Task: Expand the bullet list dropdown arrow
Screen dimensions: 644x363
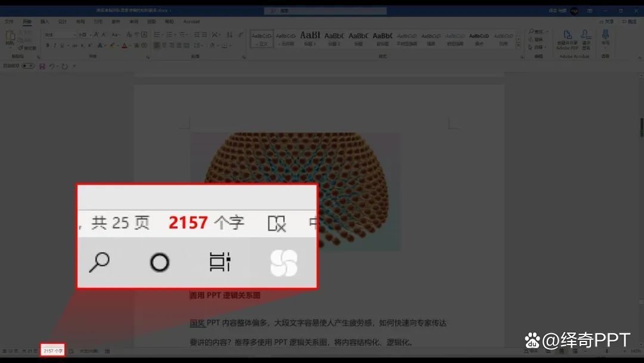Action: tap(162, 35)
